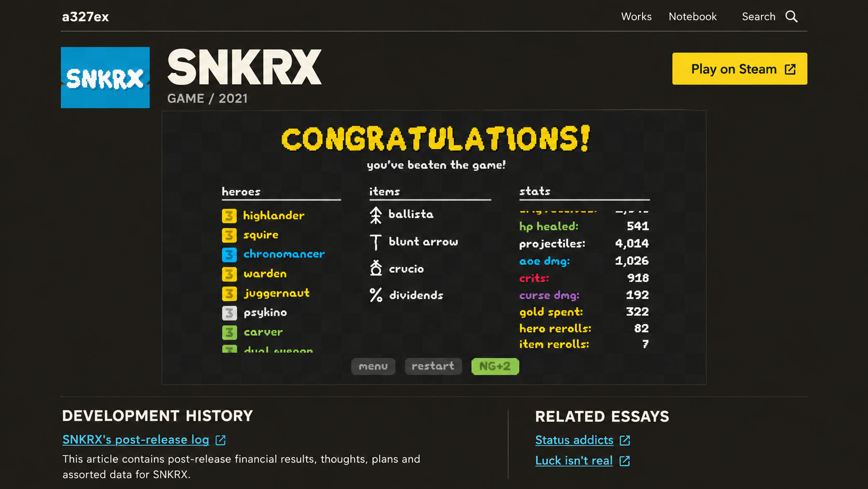
Task: Click the blunt arrow item label
Action: click(423, 242)
